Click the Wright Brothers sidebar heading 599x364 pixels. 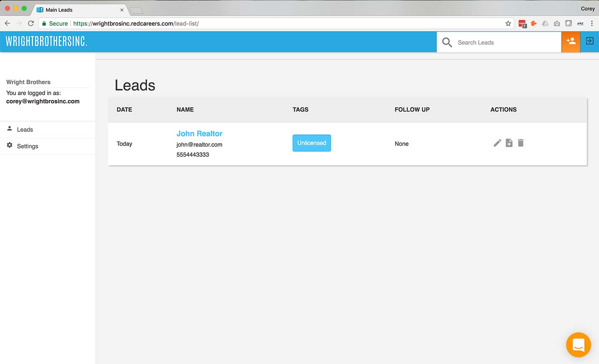pos(28,82)
